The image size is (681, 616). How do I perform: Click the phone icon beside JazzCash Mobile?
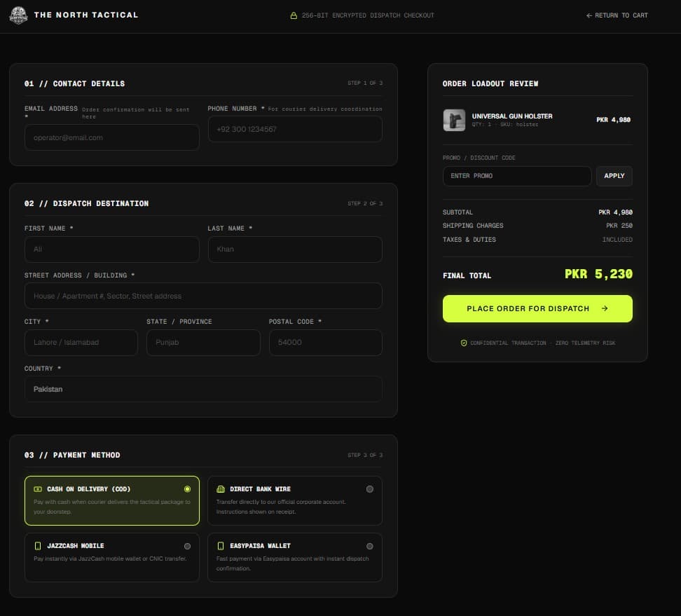click(x=38, y=546)
